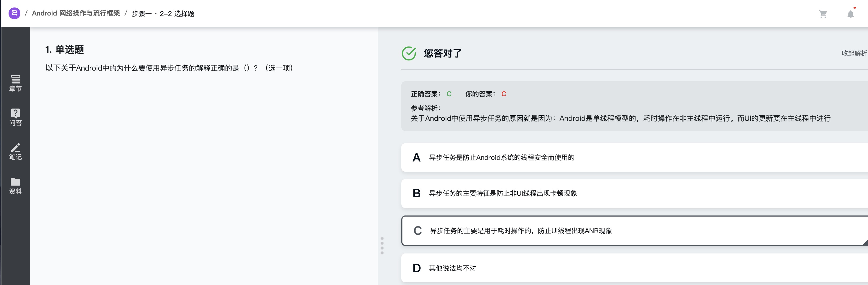The height and width of the screenshot is (285, 868).
Task: Open the 资料 materials folder sidebar item
Action: (x=16, y=186)
